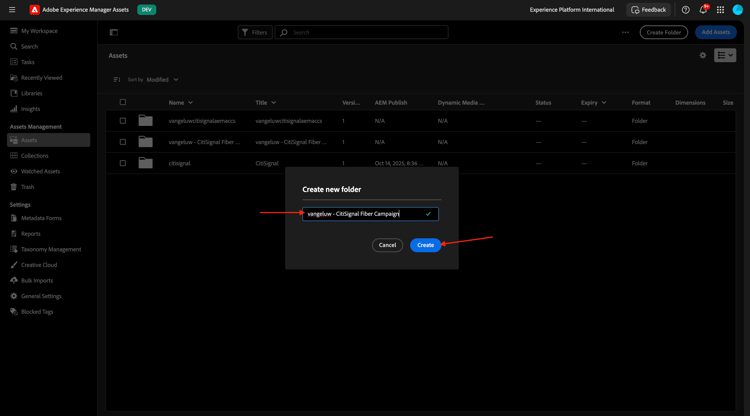This screenshot has height=416, width=750.
Task: Select the checkbox for citisignal folder
Action: point(123,163)
